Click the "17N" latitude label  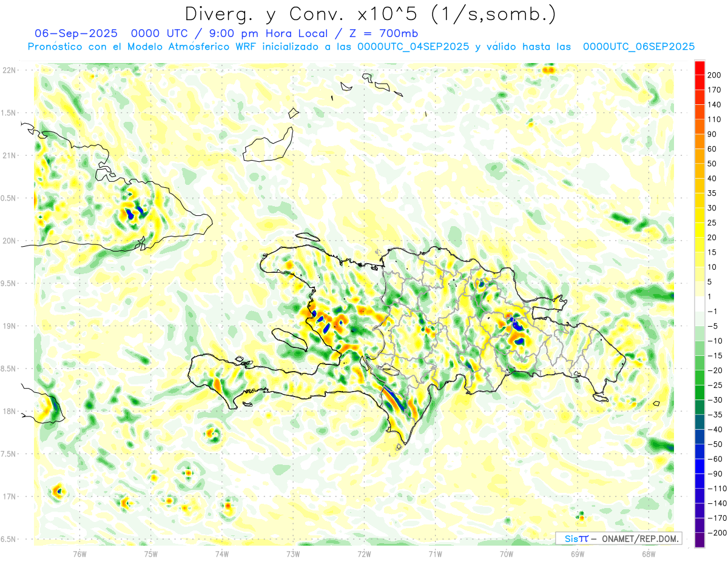(x=9, y=497)
